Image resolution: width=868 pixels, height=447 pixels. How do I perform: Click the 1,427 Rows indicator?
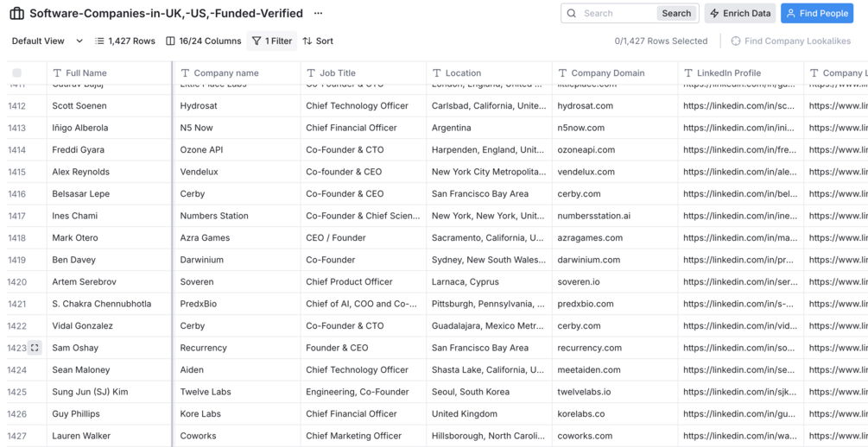pos(124,41)
